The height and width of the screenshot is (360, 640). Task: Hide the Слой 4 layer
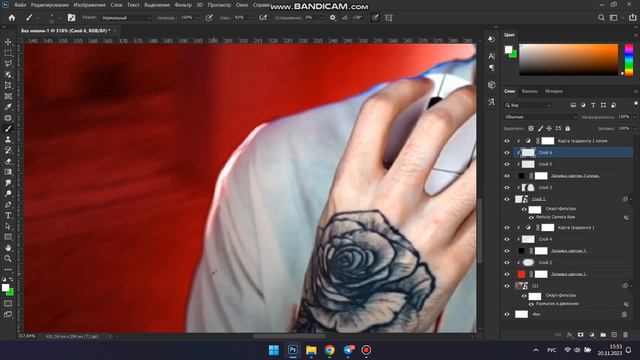(x=507, y=239)
